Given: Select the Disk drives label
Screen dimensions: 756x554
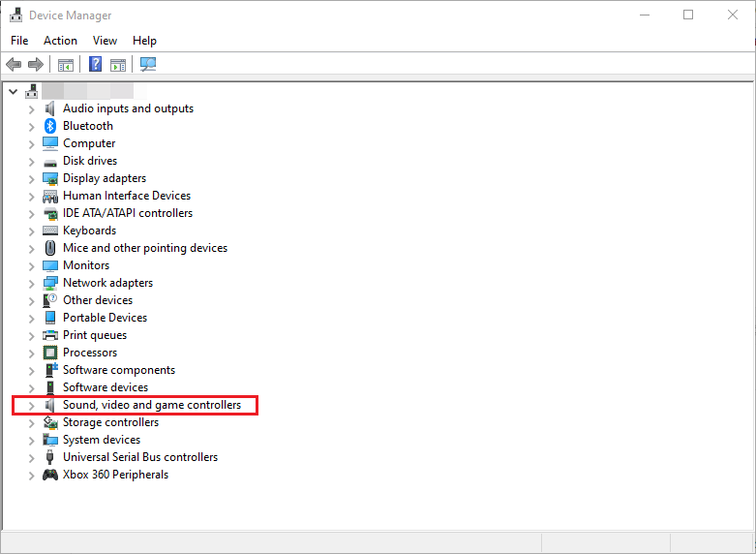Looking at the screenshot, I should pyautogui.click(x=90, y=161).
